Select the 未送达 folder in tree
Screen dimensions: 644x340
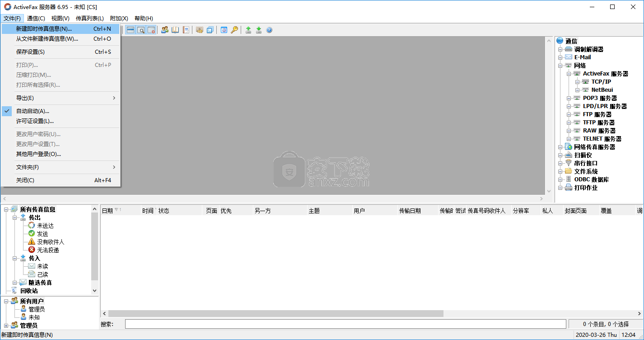pos(45,226)
